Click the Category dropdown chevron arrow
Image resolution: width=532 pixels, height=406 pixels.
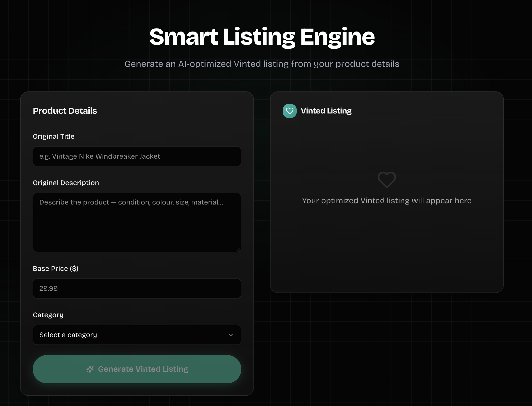230,335
